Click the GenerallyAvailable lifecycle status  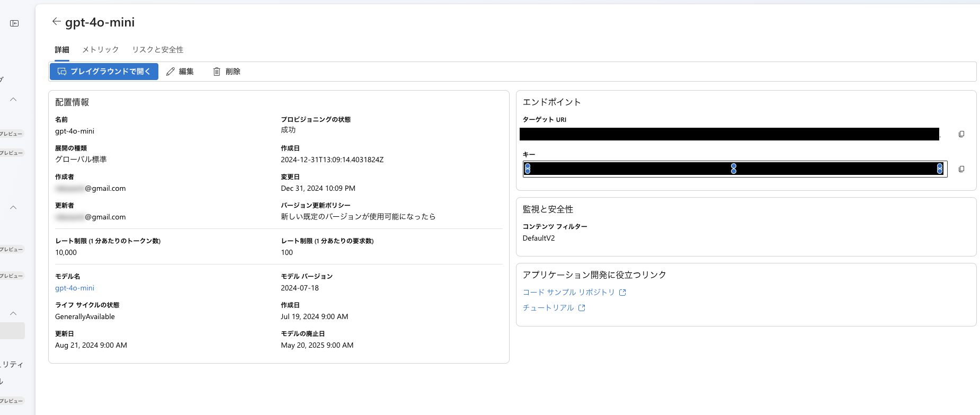coord(85,317)
